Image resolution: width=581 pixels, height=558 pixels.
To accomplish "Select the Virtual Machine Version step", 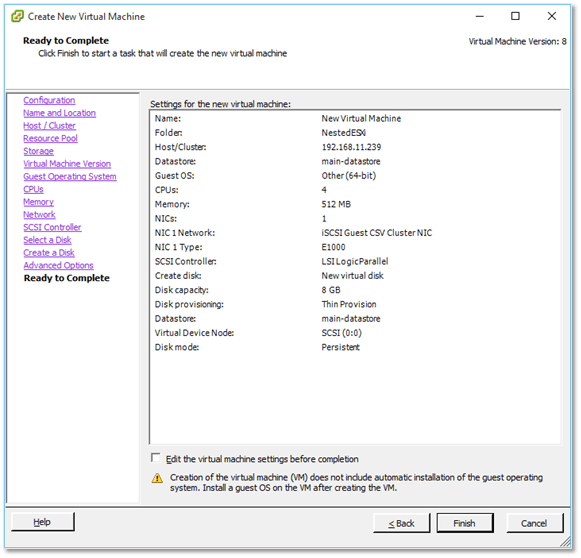I will coord(67,164).
